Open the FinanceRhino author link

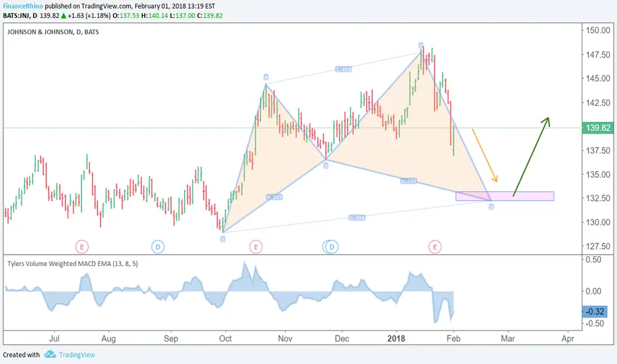tap(23, 7)
